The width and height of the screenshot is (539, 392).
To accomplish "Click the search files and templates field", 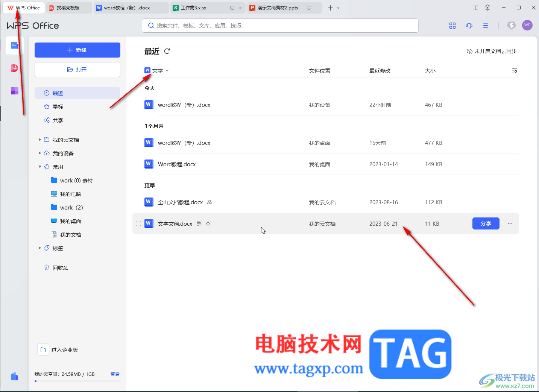I will 280,26.
